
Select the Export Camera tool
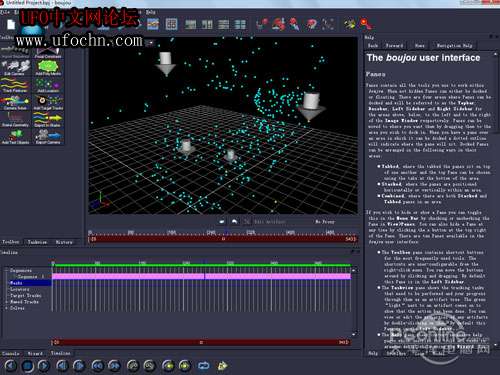(48, 137)
